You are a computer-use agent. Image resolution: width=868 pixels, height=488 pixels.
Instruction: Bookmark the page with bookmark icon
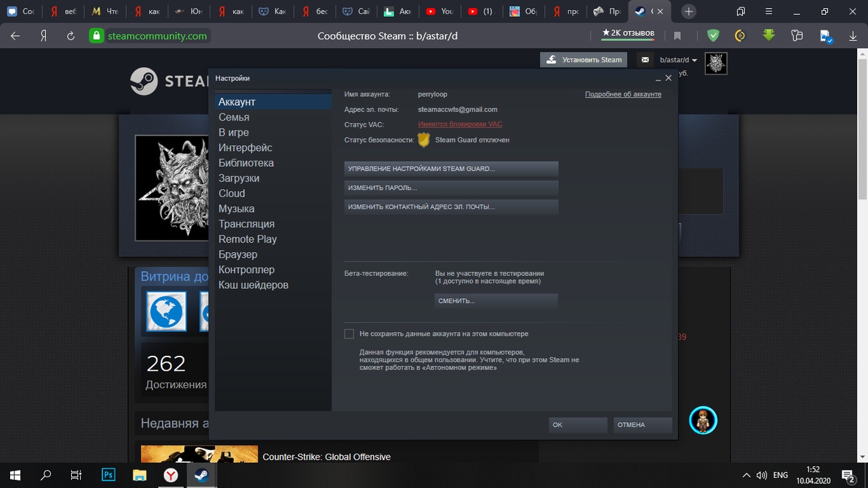click(x=677, y=36)
